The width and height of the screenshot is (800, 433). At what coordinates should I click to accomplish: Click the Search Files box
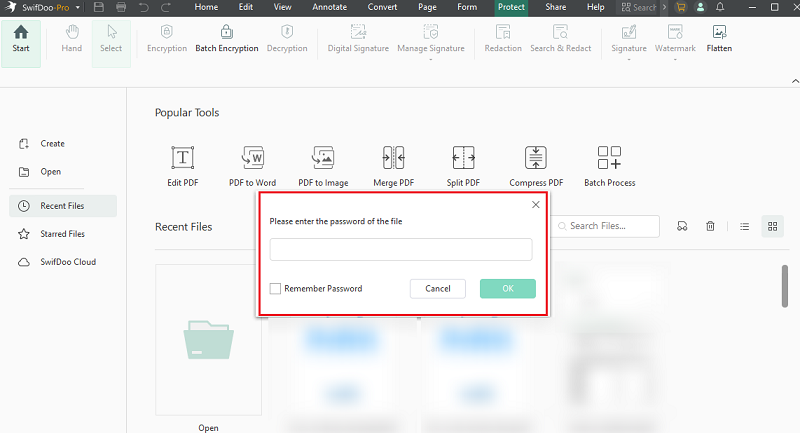(x=605, y=226)
